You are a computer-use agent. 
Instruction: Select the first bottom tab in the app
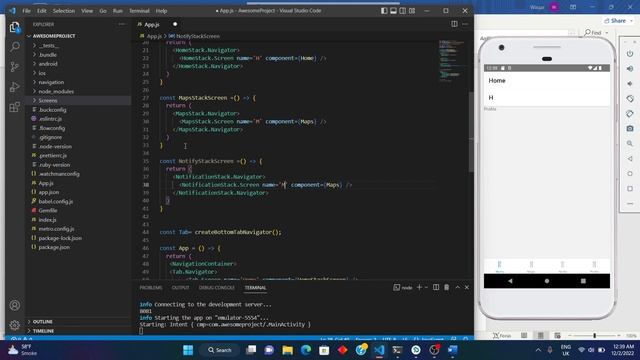pyautogui.click(x=500, y=267)
